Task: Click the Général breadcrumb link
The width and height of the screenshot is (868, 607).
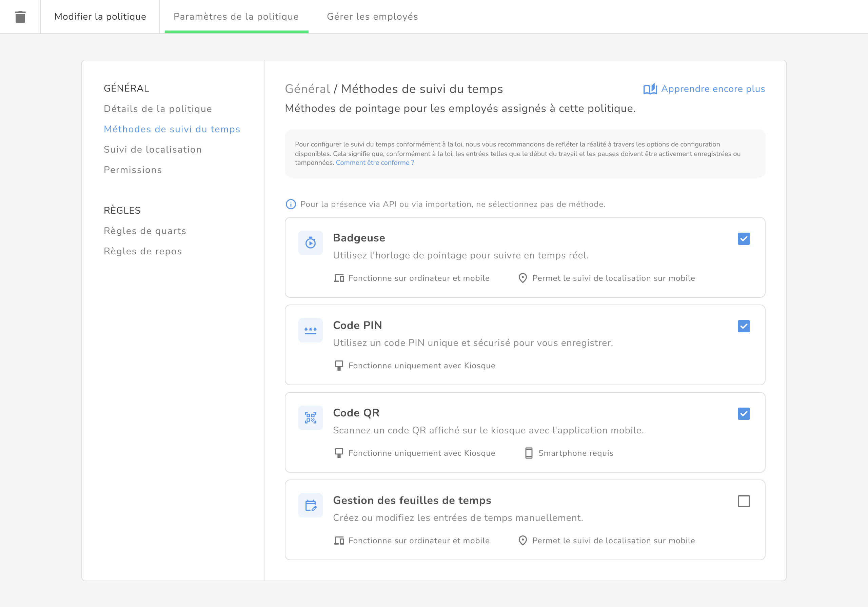Action: 307,89
